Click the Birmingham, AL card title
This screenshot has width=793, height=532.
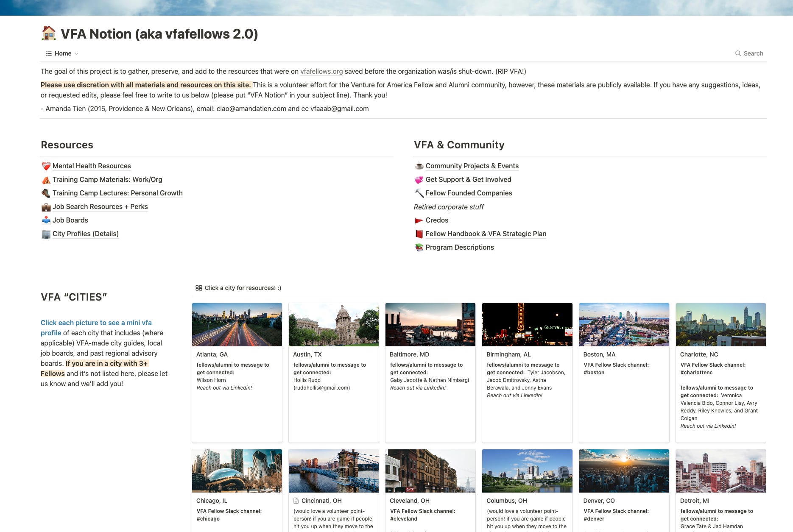[508, 354]
